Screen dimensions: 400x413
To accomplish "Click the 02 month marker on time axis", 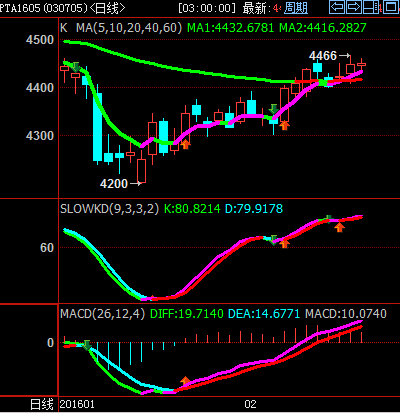I will click(x=250, y=404).
